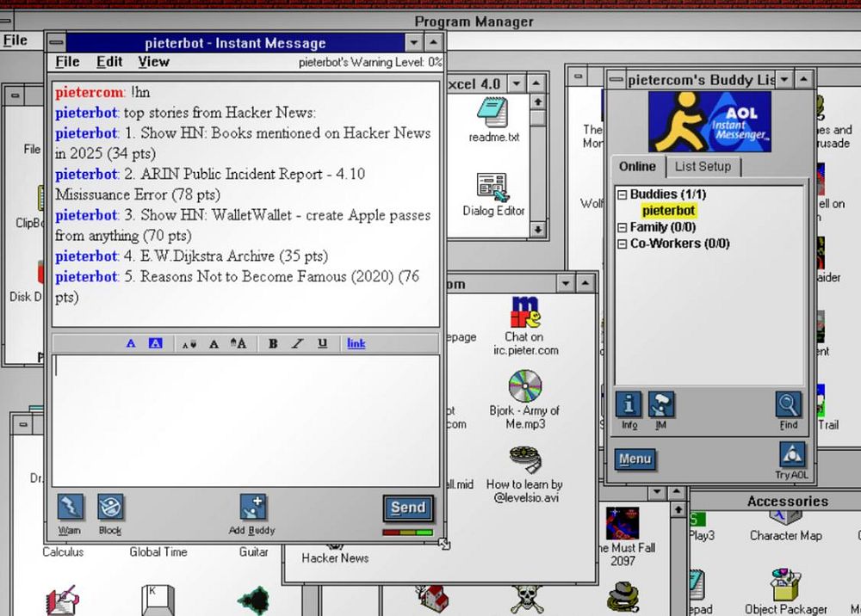The image size is (861, 616).
Task: Select How to learn by @levelsio.avi icon
Action: click(524, 475)
